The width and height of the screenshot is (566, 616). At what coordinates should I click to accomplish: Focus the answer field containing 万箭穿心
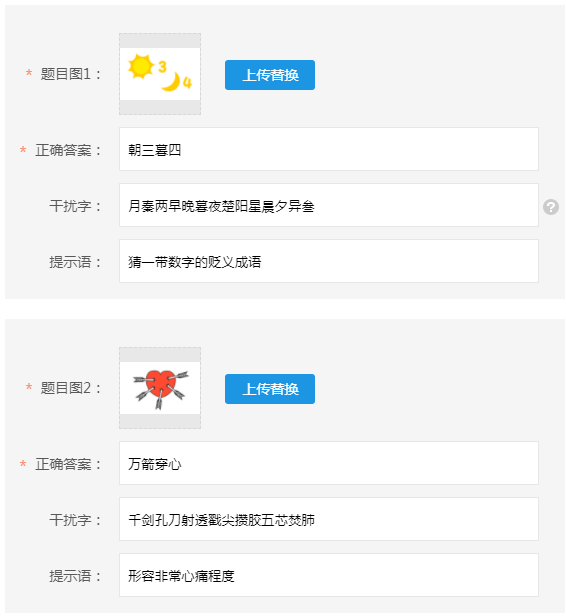tap(329, 463)
